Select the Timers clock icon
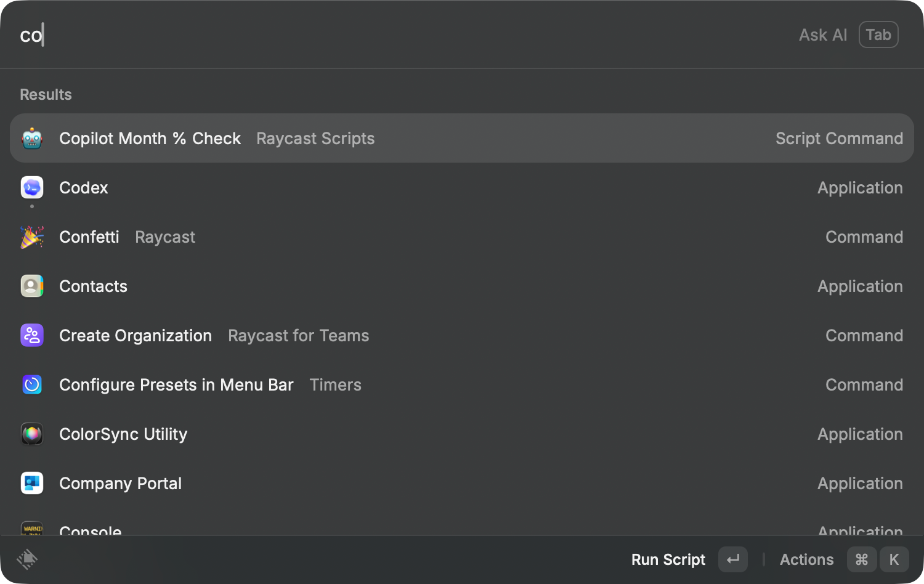The height and width of the screenshot is (584, 924). [31, 384]
